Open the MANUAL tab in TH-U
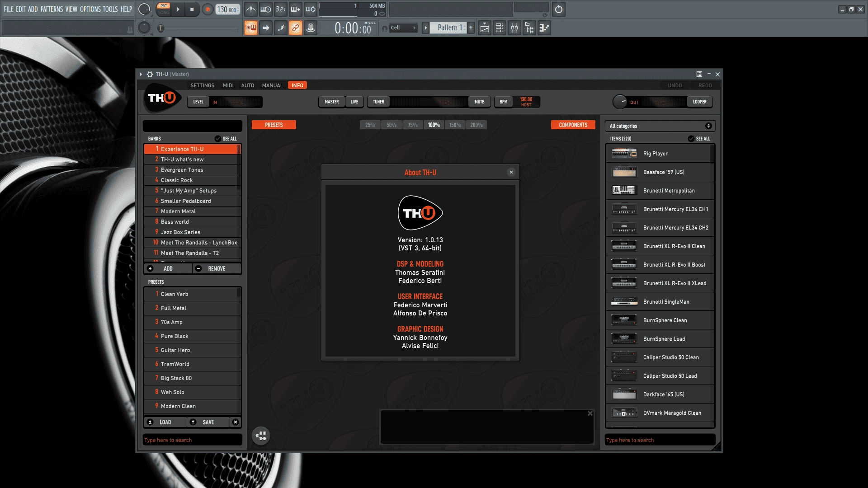The image size is (868, 488). [x=272, y=85]
